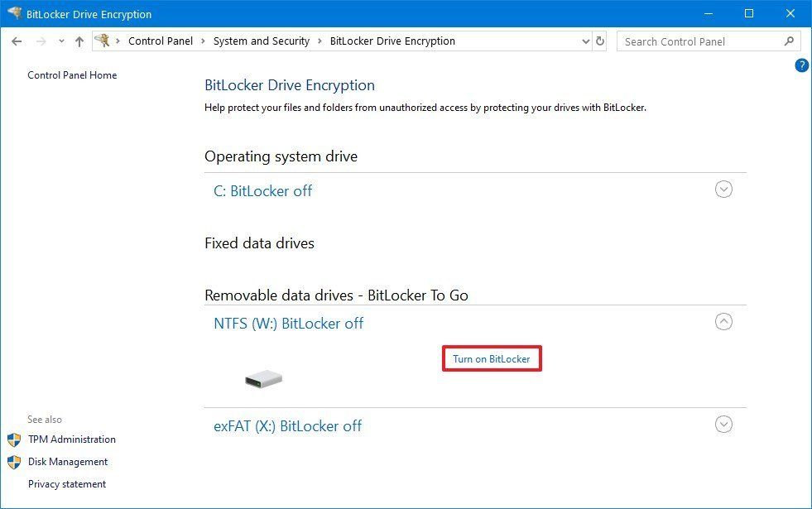This screenshot has width=812, height=509.
Task: Open Disk Management
Action: pos(68,461)
